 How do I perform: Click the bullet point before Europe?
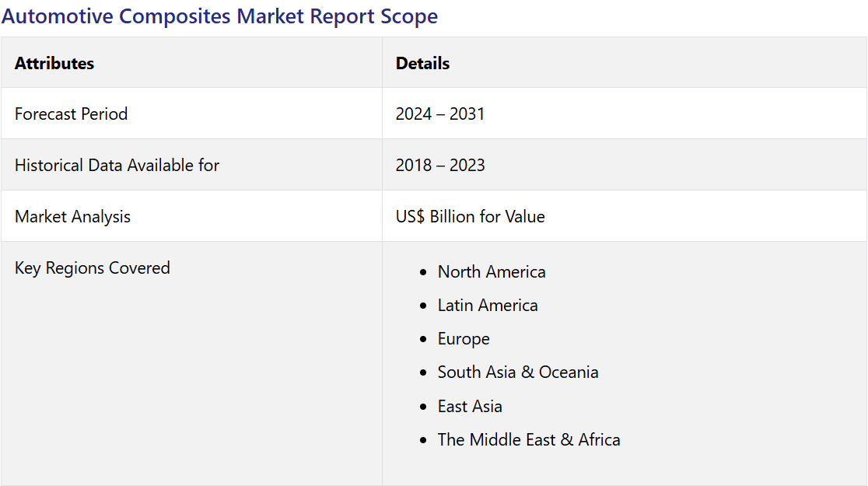423,340
